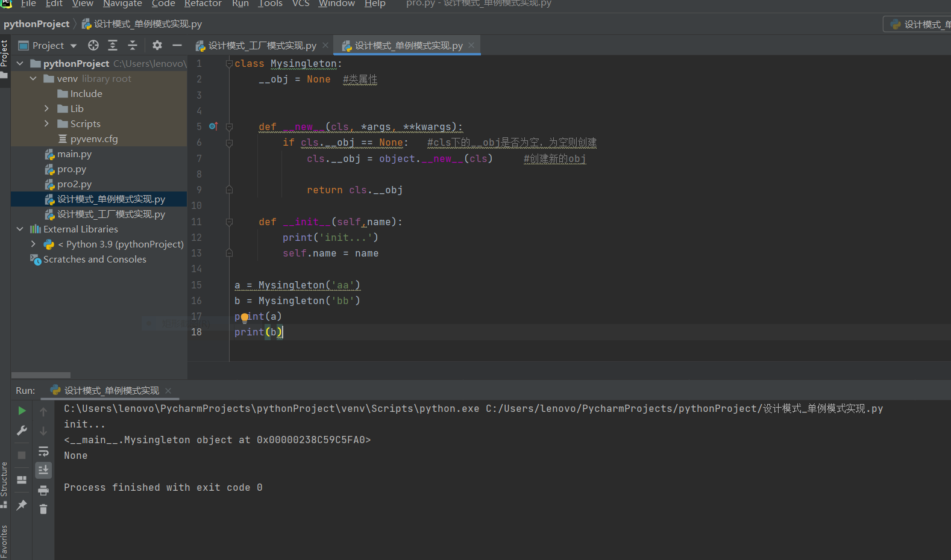Viewport: 951px width, 560px height.
Task: Close the 设计模式_单例模式实现.py editor tab
Action: point(471,45)
